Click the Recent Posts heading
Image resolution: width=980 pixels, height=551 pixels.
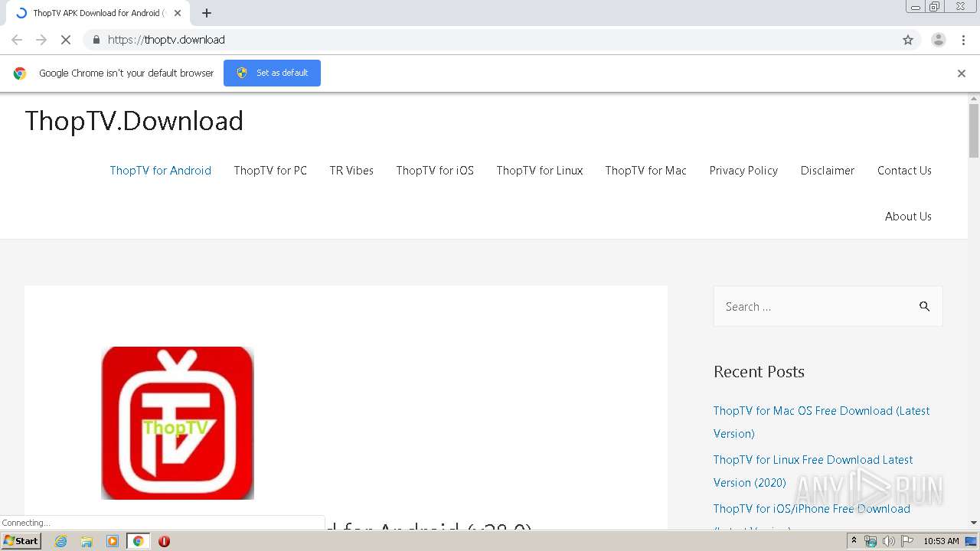[759, 372]
